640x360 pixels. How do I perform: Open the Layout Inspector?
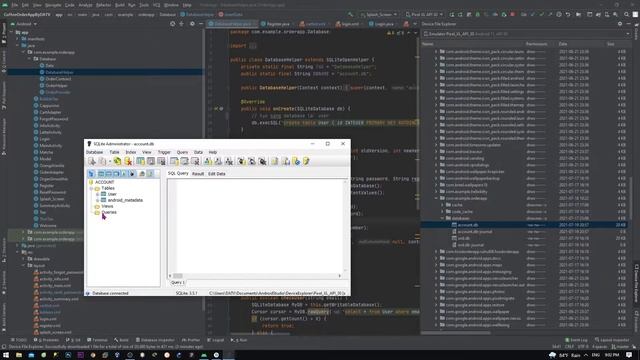pos(612,340)
